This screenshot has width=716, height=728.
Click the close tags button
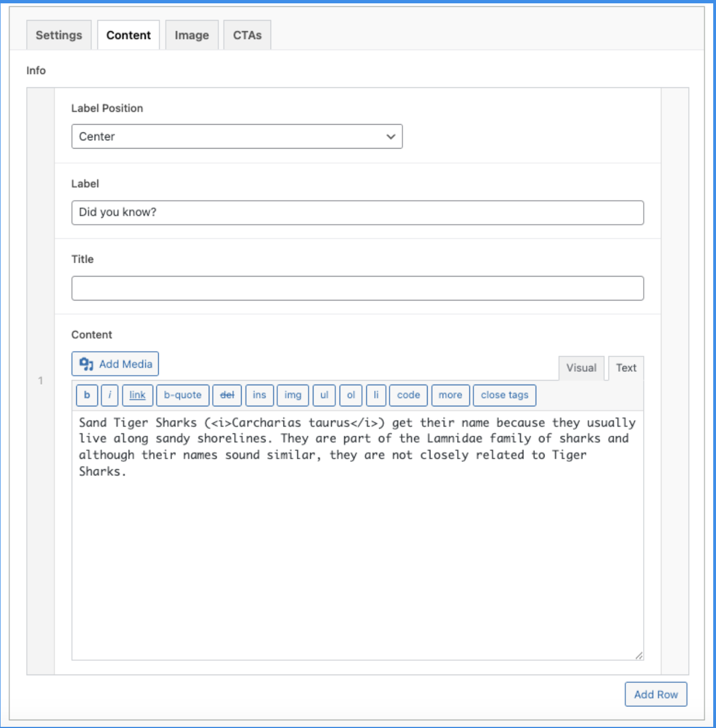coord(504,395)
